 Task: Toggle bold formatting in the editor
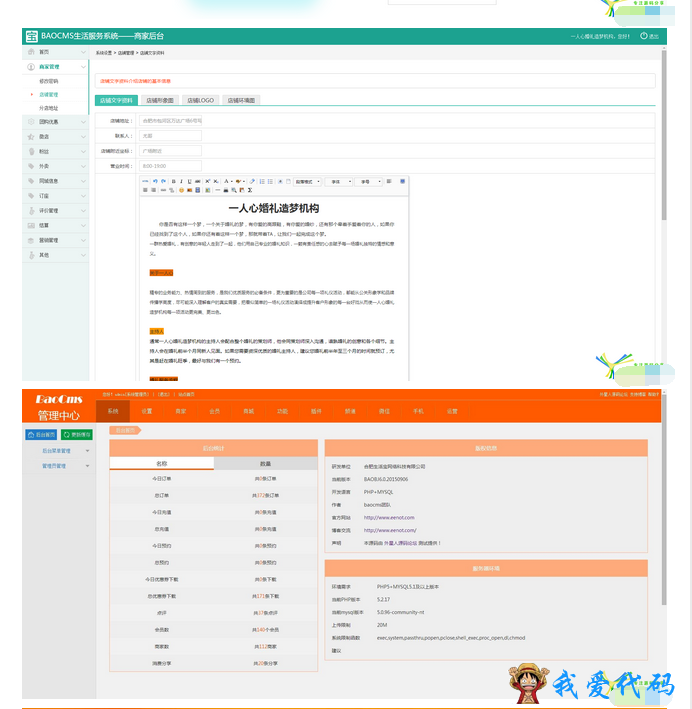point(173,181)
